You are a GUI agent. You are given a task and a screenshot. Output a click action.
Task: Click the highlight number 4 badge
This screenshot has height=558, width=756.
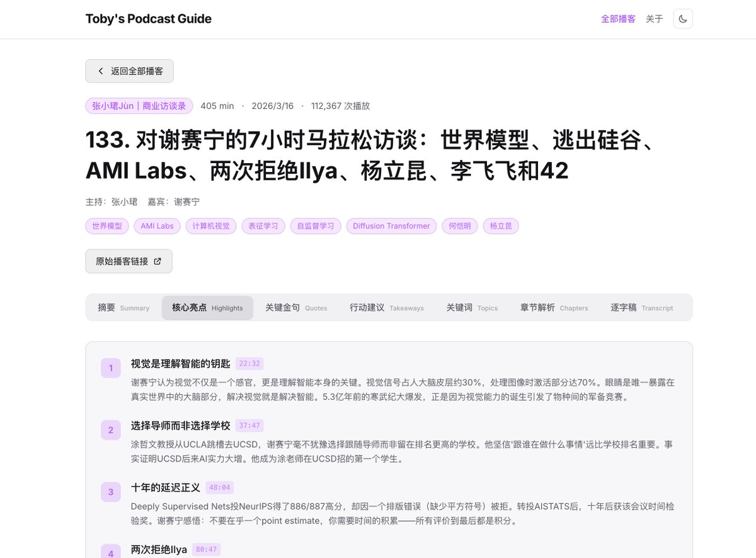click(111, 550)
